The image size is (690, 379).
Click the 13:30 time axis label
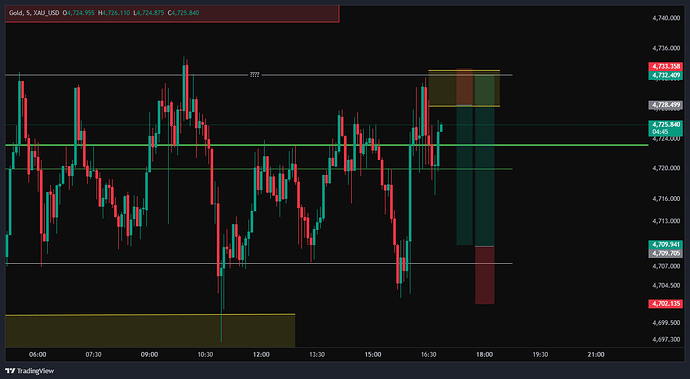[317, 354]
